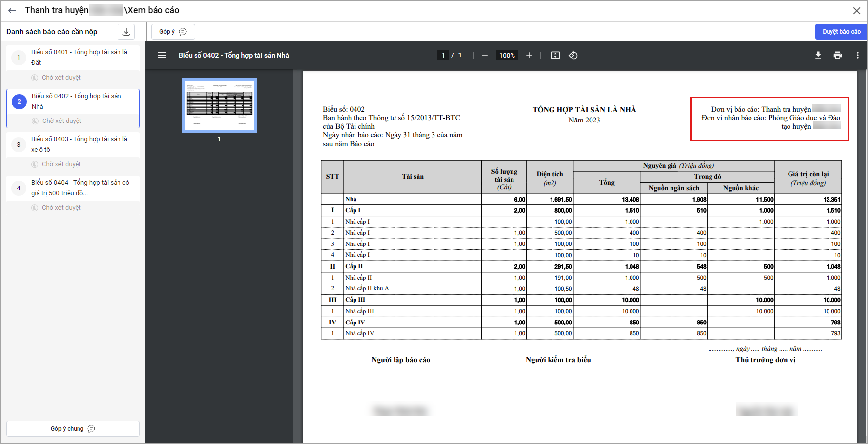Click the back arrow in the header
The width and height of the screenshot is (868, 444).
(x=12, y=10)
